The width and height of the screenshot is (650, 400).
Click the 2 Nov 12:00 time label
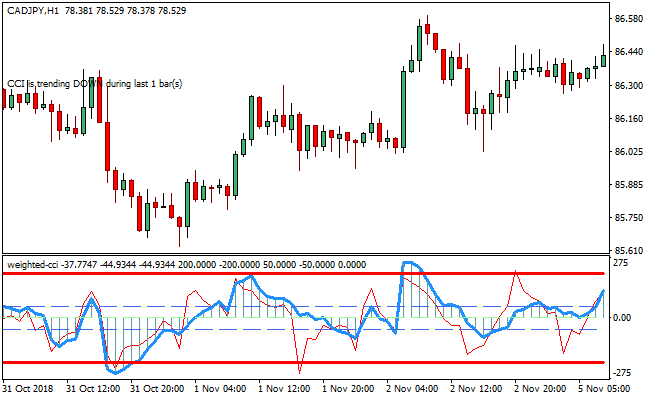pos(476,389)
